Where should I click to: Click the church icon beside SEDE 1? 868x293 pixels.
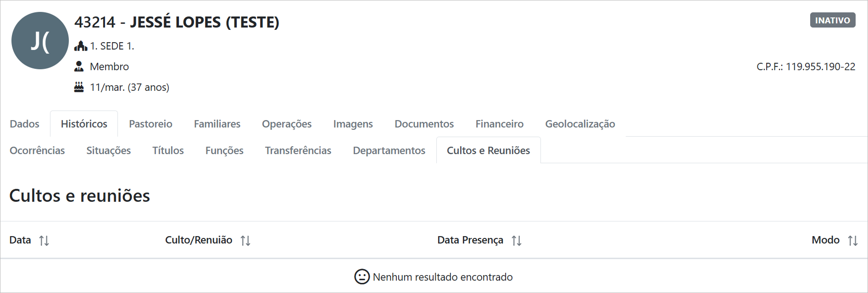pos(80,46)
